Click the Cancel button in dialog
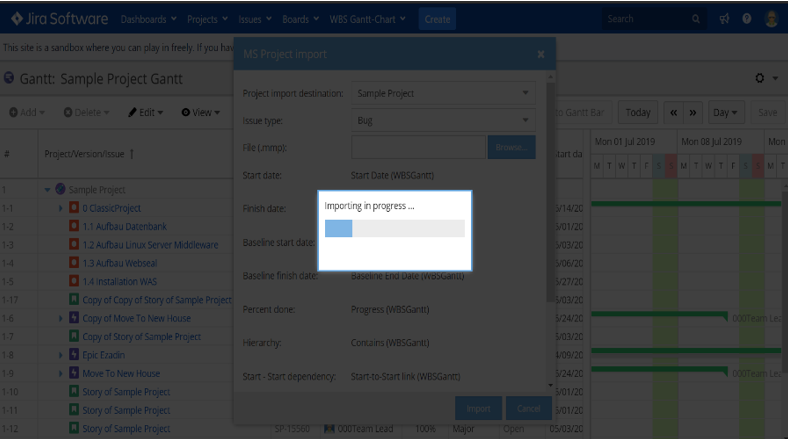 tap(528, 408)
